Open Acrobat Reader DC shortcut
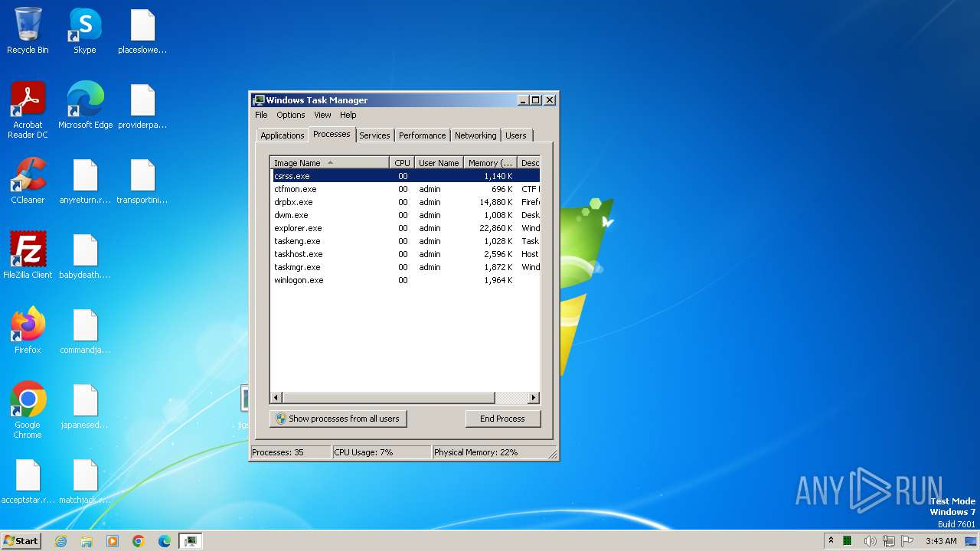 [x=28, y=110]
